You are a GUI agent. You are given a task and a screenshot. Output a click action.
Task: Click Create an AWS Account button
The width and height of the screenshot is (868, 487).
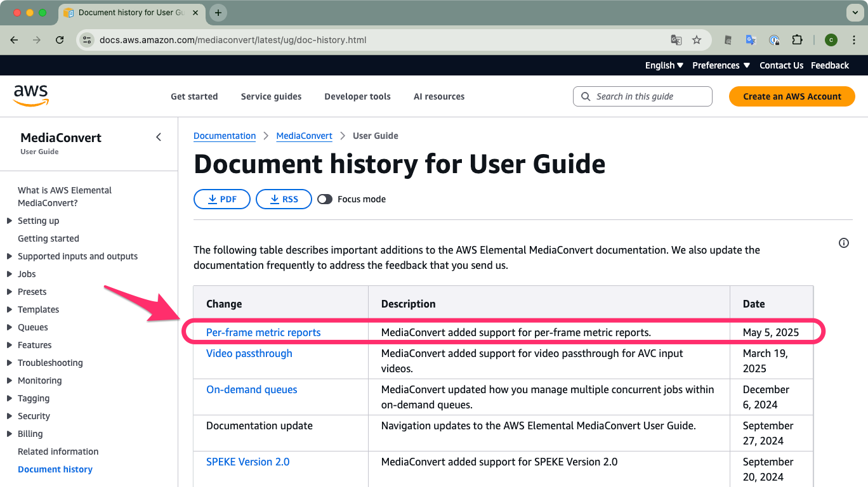792,96
